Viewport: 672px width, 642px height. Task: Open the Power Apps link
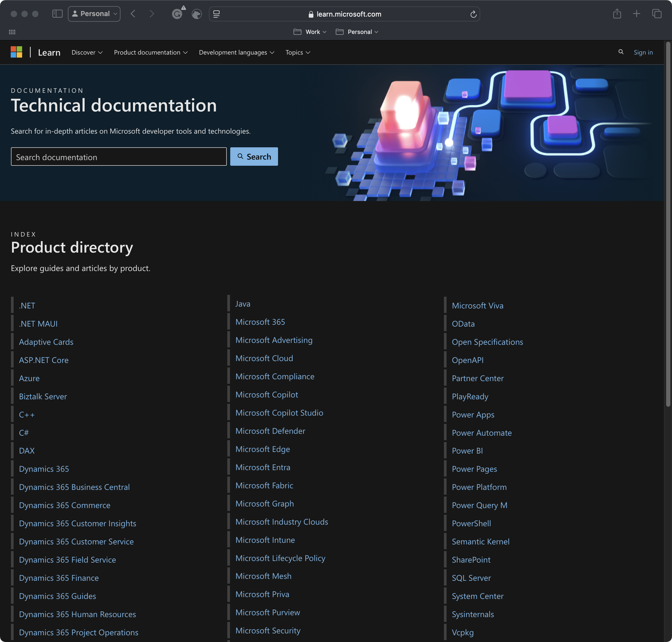coord(473,414)
